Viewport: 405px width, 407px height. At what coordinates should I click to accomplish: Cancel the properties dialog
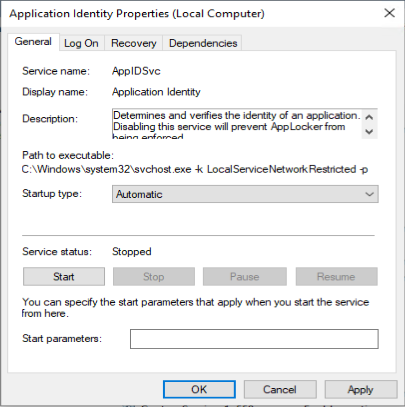[280, 389]
